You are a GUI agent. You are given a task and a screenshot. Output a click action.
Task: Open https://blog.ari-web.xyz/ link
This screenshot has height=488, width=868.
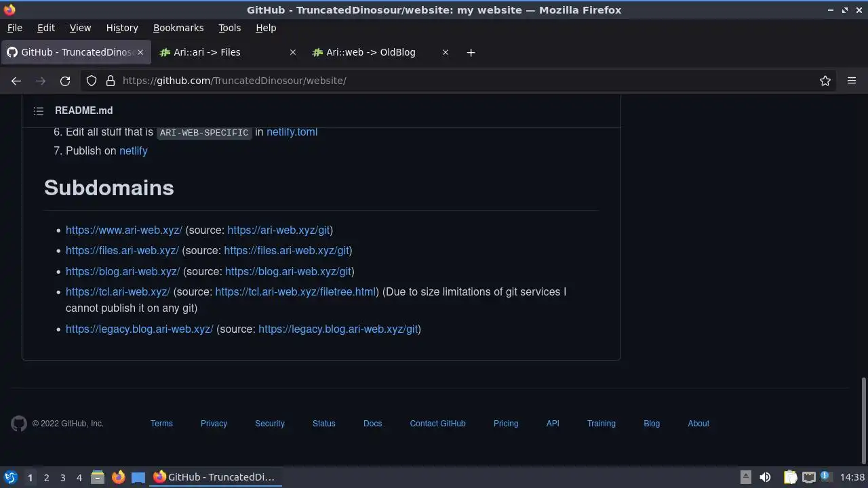tap(123, 271)
